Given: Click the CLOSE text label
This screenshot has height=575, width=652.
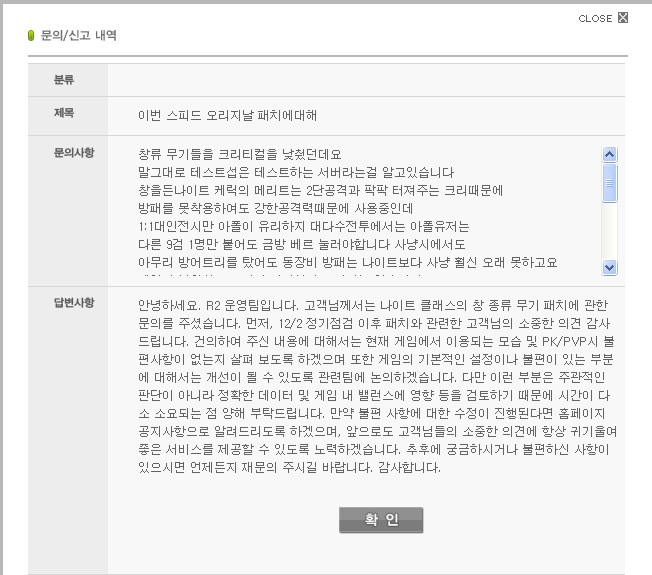Looking at the screenshot, I should [595, 18].
